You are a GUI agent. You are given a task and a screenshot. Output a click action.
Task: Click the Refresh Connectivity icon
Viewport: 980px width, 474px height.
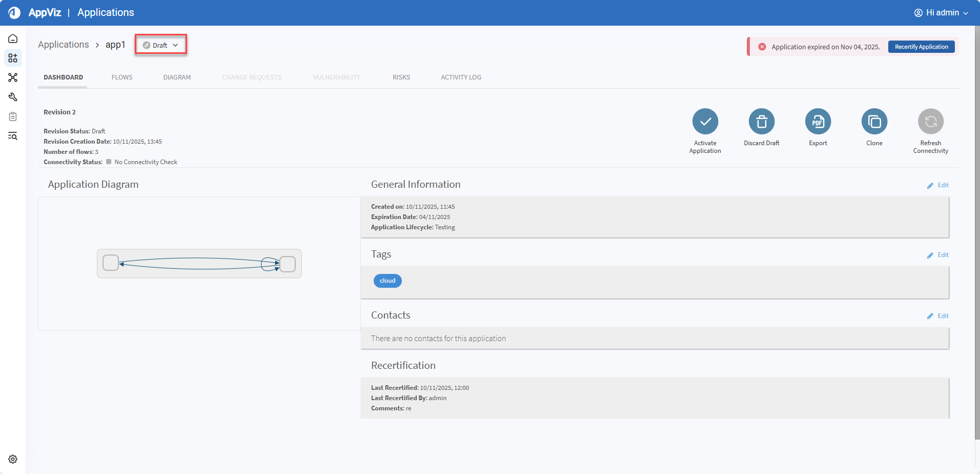[930, 122]
